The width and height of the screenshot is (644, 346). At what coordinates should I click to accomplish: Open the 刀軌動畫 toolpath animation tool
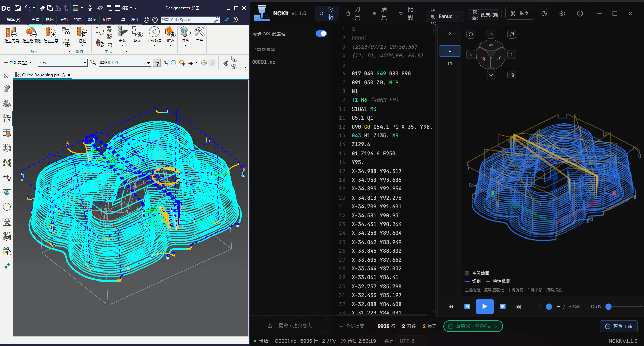(154, 35)
